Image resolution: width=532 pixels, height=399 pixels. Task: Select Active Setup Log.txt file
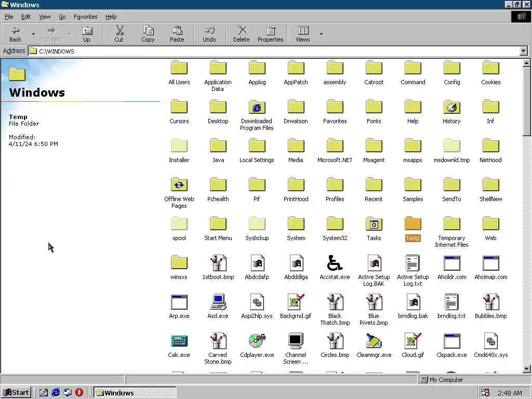(413, 271)
